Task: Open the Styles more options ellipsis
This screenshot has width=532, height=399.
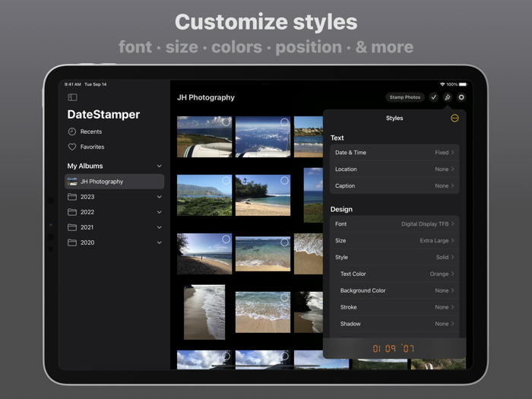Action: coord(454,119)
